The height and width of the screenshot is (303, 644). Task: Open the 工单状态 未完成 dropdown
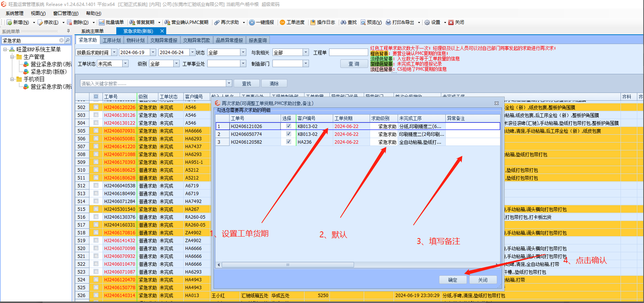pos(126,64)
